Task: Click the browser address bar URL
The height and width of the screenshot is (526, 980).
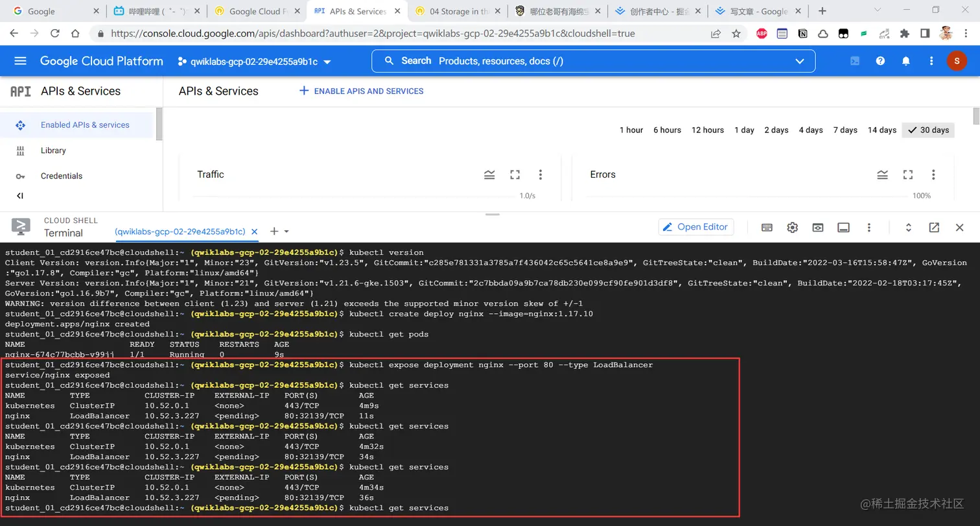Action: pos(373,34)
